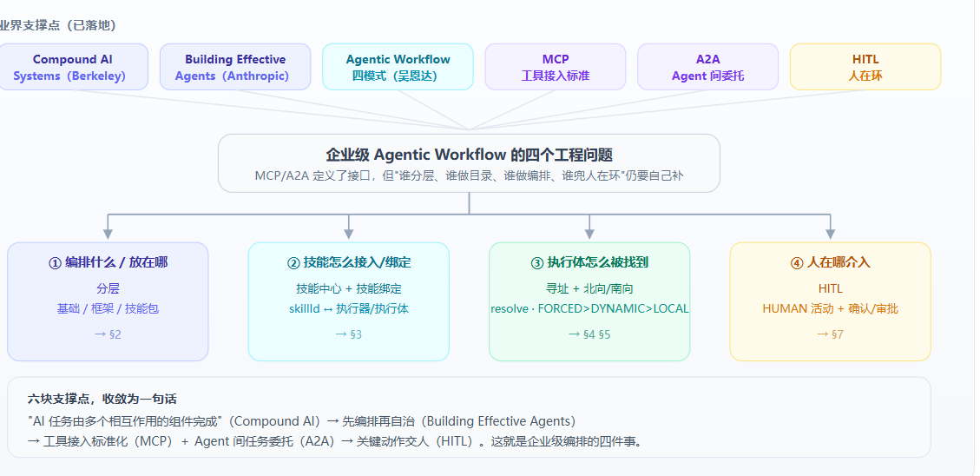
Task: Open the ④ 人在哪介入 card
Action: coord(831,301)
